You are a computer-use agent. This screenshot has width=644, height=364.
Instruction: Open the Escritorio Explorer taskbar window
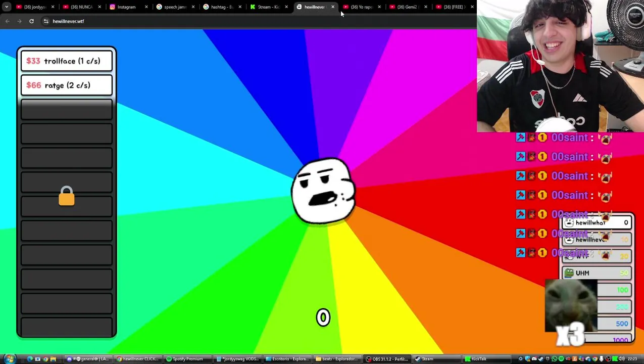click(x=287, y=359)
